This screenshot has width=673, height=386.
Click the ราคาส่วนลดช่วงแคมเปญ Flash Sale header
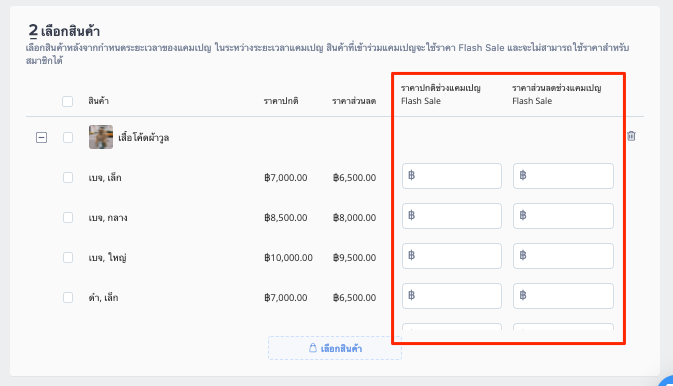click(557, 94)
